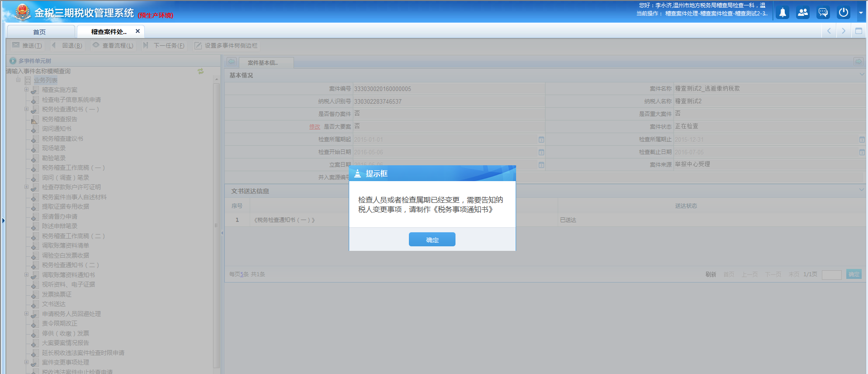Click the power logout icon
Image resolution: width=868 pixels, height=374 pixels.
click(x=844, y=13)
